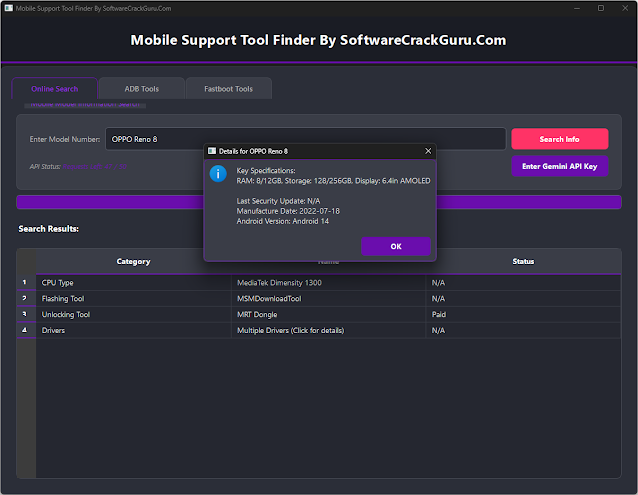Click the OK button in details dialog
Image resolution: width=638 pixels, height=495 pixels.
396,246
